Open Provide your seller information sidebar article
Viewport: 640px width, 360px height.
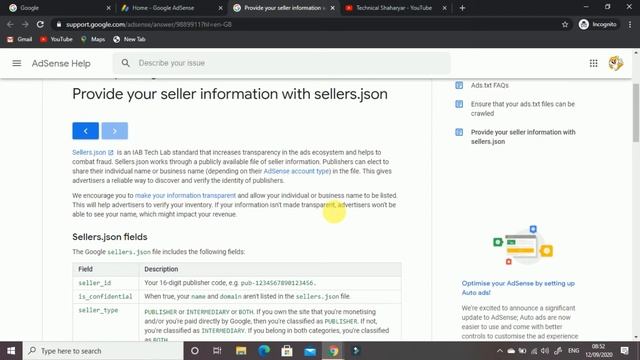(523, 137)
